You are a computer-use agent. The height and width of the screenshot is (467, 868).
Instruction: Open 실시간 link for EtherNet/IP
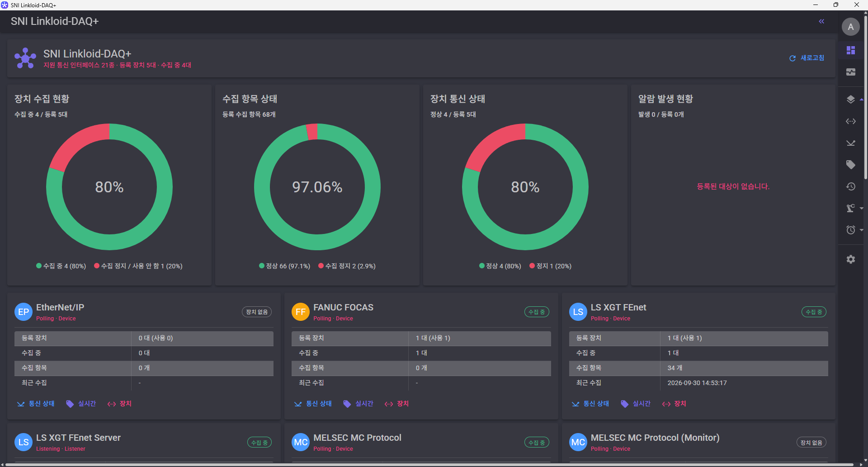click(81, 404)
